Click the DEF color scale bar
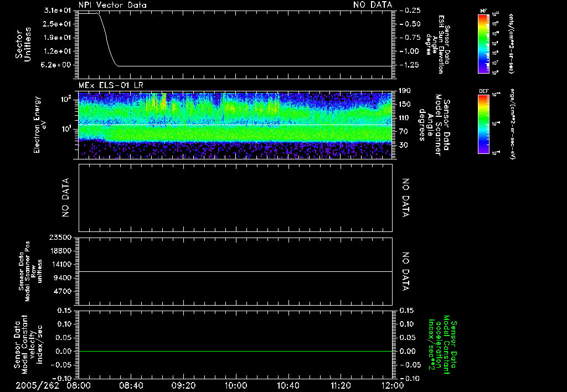This screenshot has height=392, width=567. (482, 123)
